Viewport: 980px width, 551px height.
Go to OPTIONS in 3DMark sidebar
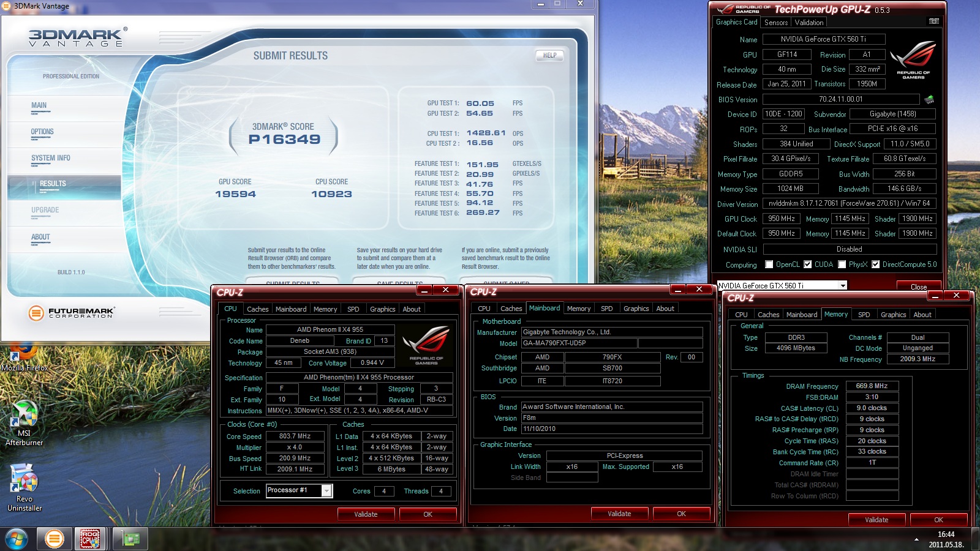coord(42,132)
